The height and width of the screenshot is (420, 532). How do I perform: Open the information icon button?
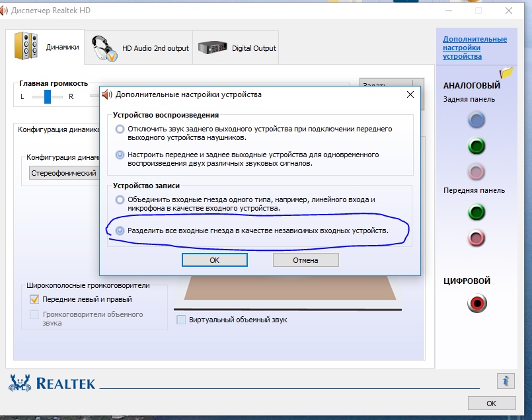point(506,381)
